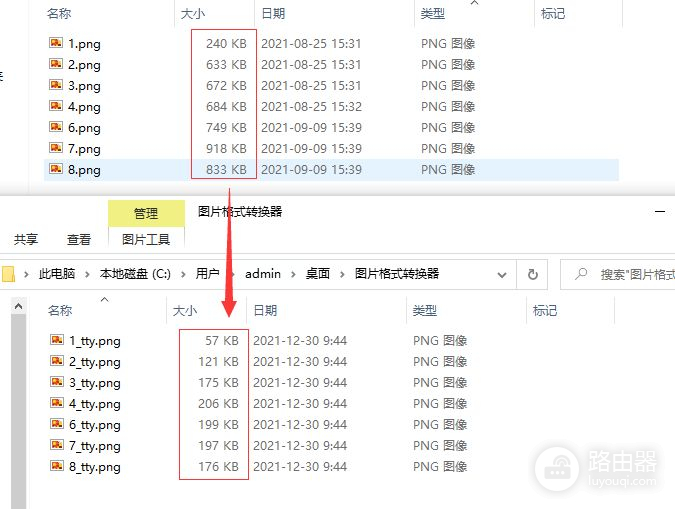675x509 pixels.
Task: Refresh the 图片格式转换器 folder view
Action: click(533, 274)
